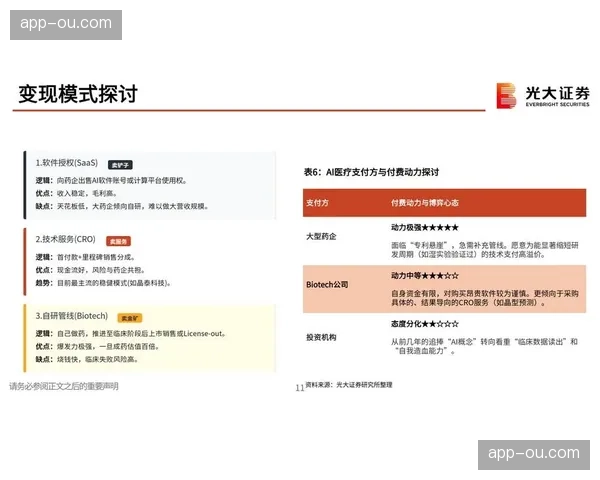600x480 pixels.
Task: Click the description about 临床数据读出
Action: (484, 346)
